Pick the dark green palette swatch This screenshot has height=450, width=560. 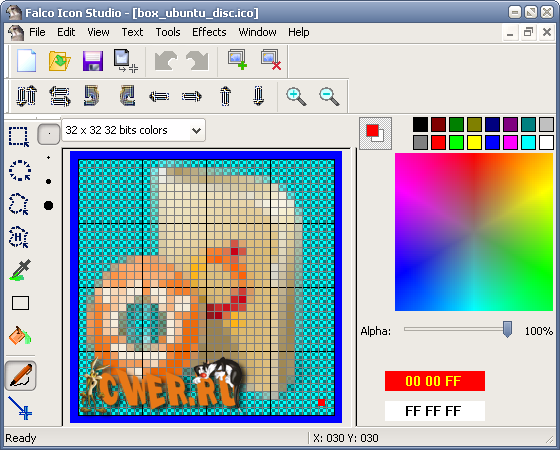click(x=456, y=125)
